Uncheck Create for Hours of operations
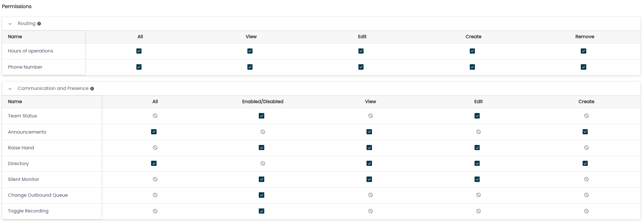Image resolution: width=644 pixels, height=222 pixels. pyautogui.click(x=472, y=51)
